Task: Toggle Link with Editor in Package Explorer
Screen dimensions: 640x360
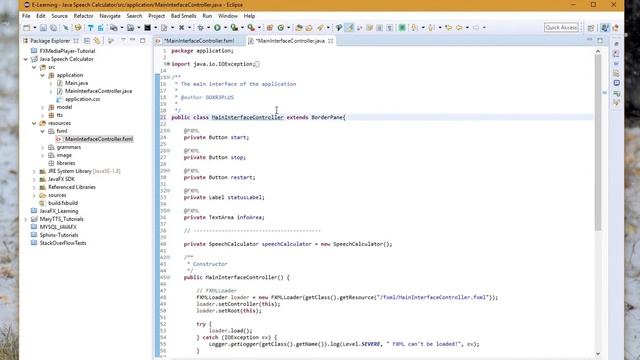Action: (x=97, y=41)
